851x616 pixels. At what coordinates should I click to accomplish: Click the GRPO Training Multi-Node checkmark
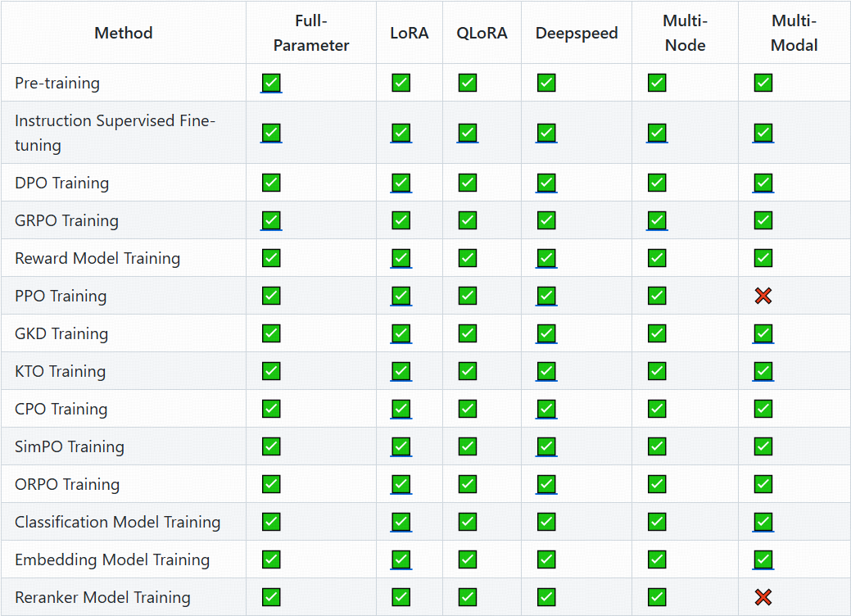[x=657, y=220]
